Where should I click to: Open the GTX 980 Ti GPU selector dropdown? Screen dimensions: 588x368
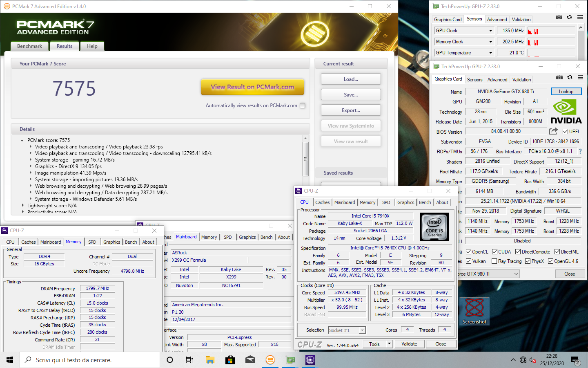(516, 274)
